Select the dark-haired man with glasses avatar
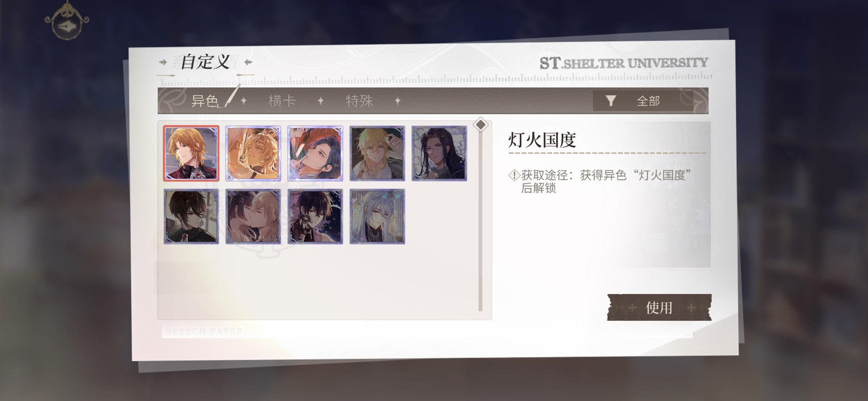868x401 pixels. pos(191,216)
